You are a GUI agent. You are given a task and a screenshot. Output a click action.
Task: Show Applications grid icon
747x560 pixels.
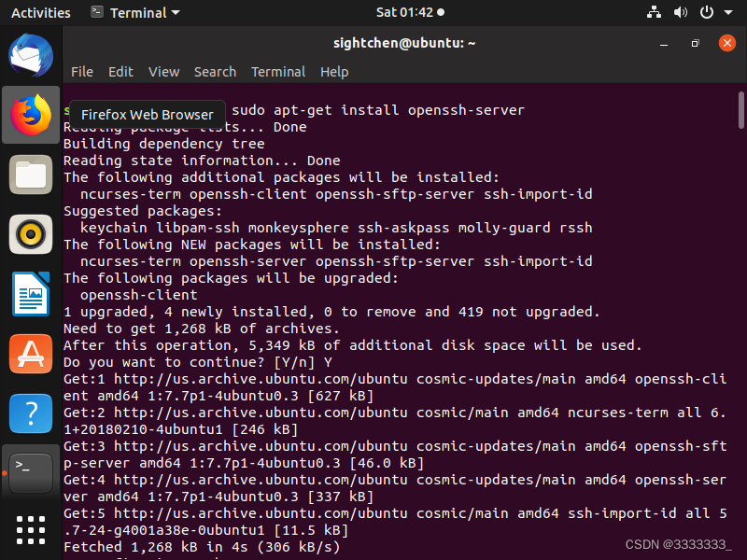pos(31,530)
